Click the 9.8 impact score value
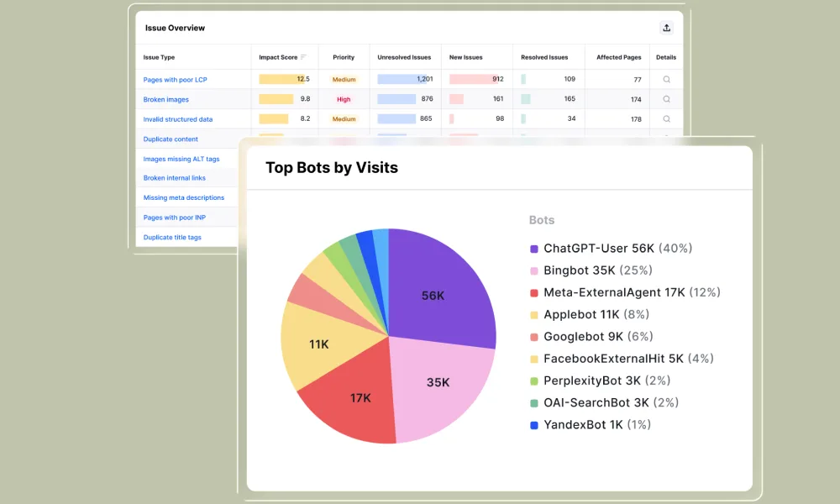The image size is (840, 504). coord(305,98)
